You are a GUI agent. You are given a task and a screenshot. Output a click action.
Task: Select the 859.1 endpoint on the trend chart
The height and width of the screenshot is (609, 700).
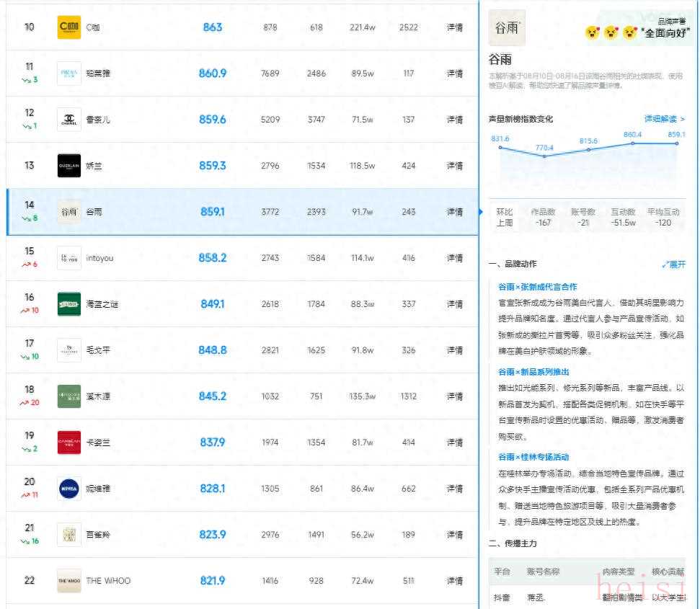pos(677,143)
